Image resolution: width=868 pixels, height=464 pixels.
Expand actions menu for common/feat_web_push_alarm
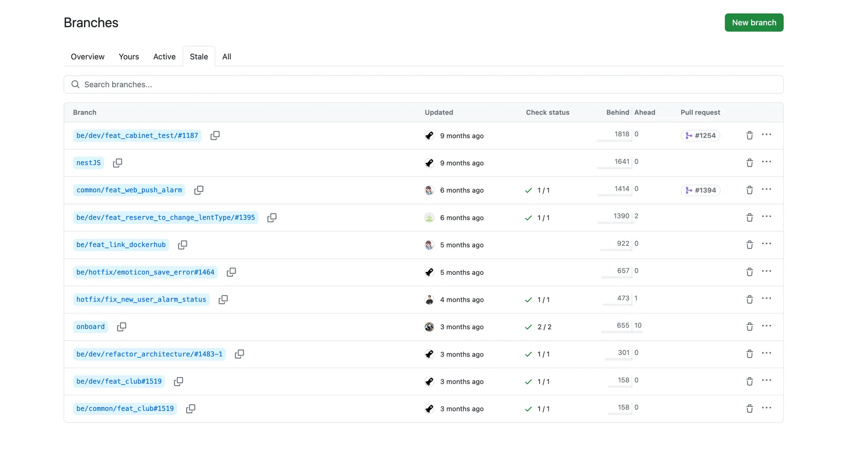[766, 190]
